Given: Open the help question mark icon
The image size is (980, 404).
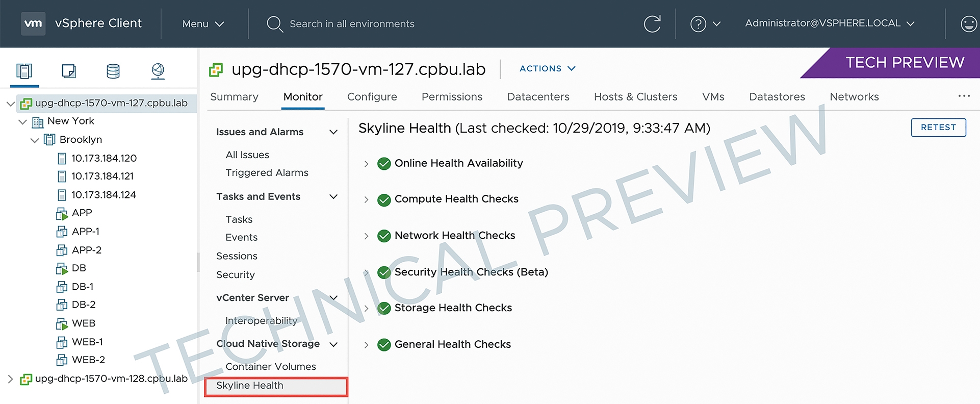Looking at the screenshot, I should click(x=698, y=23).
